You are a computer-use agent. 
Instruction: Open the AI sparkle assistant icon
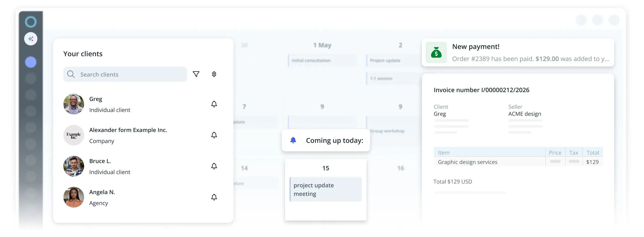tap(31, 39)
